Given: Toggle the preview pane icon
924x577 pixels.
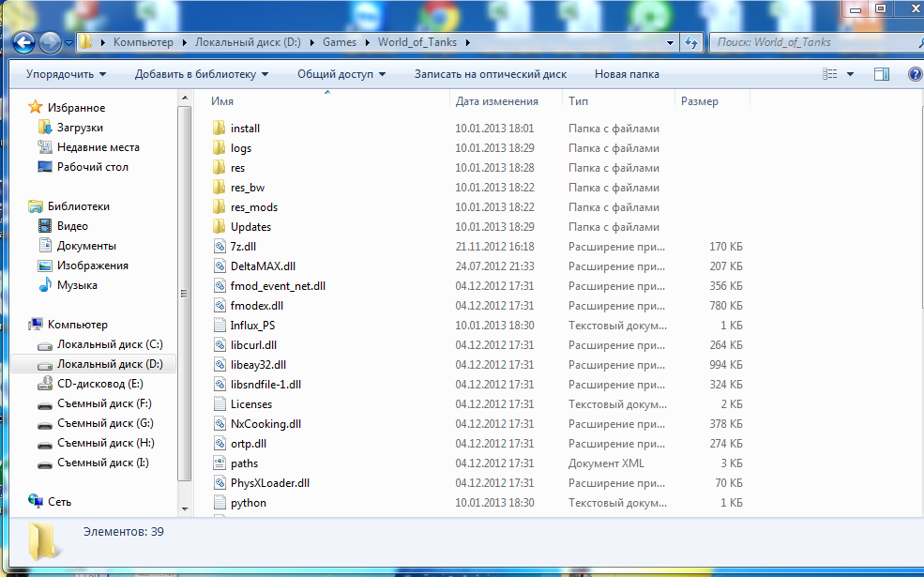Looking at the screenshot, I should click(882, 74).
